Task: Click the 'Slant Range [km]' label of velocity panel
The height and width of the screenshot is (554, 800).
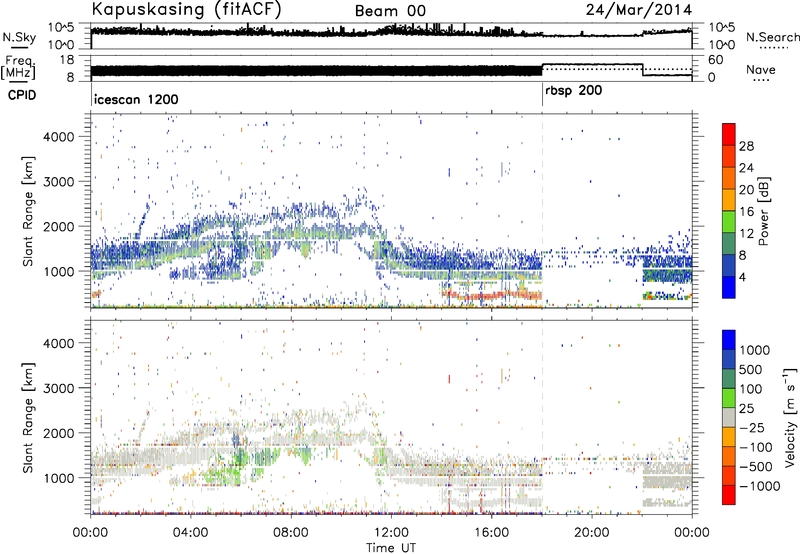Action: pos(28,417)
